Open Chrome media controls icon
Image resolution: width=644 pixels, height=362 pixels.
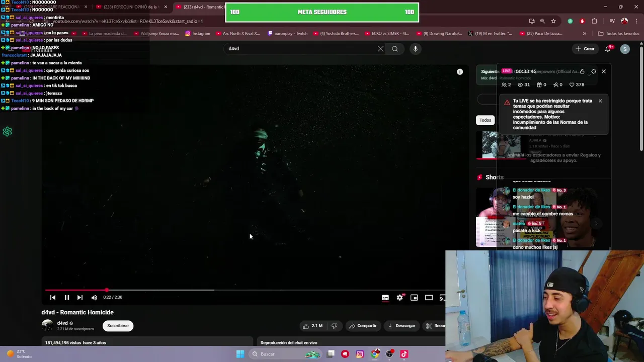[612, 21]
